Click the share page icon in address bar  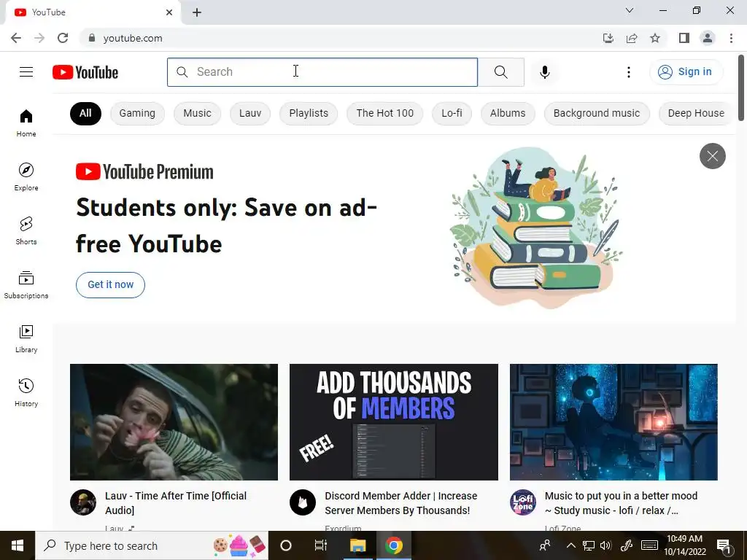pos(632,38)
